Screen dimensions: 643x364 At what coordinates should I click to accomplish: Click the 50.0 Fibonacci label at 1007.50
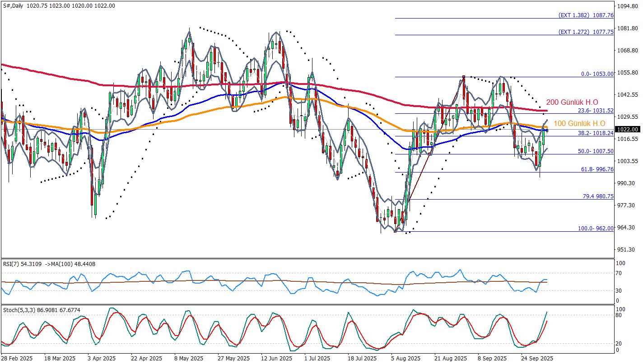click(x=596, y=152)
